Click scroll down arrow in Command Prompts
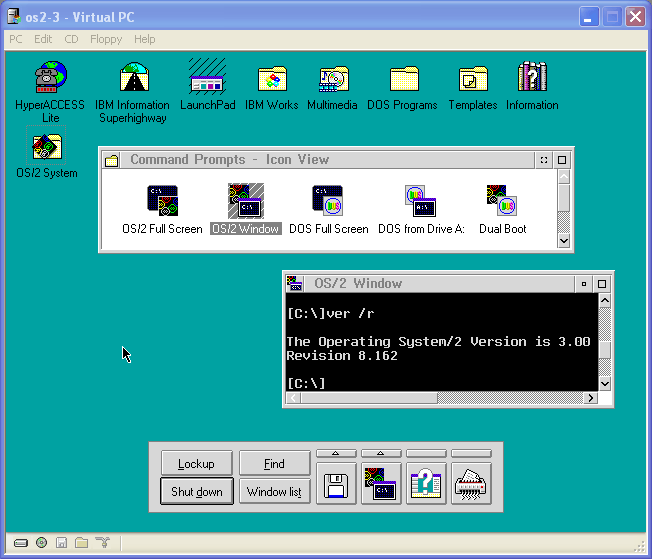The width and height of the screenshot is (652, 559). 564,240
